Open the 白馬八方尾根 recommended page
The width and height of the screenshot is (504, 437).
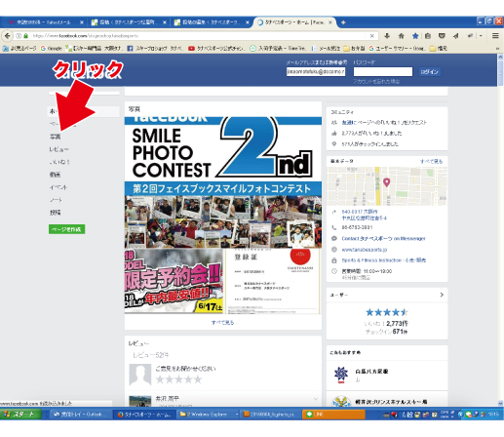pos(371,372)
